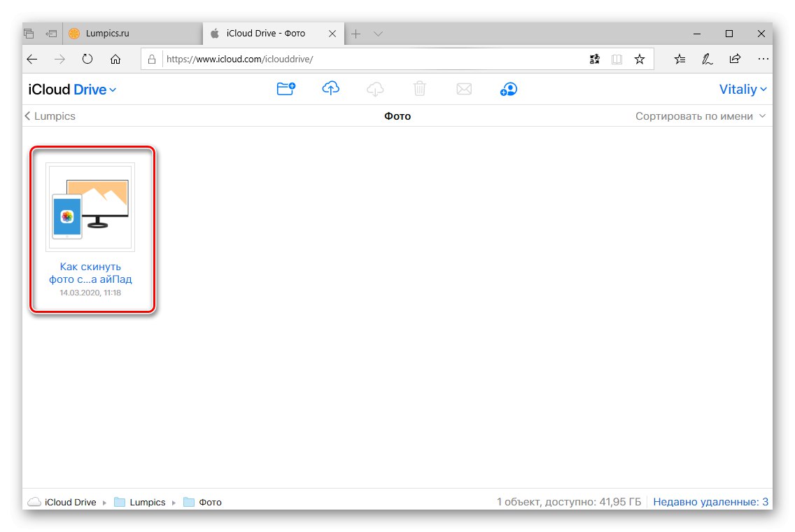The width and height of the screenshot is (795, 532).
Task: Close the iCloud Drive tab
Action: pos(332,34)
